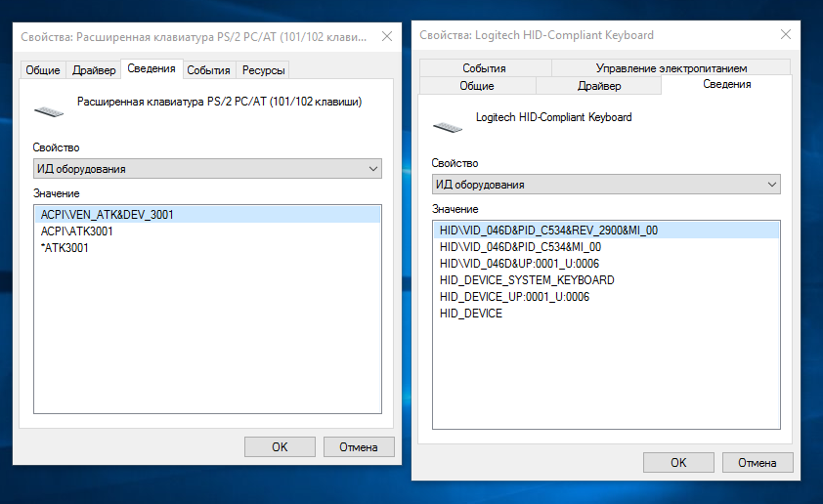This screenshot has width=823, height=504.
Task: Switch to the Общие tab in the PS/2 dialog
Action: (x=43, y=70)
